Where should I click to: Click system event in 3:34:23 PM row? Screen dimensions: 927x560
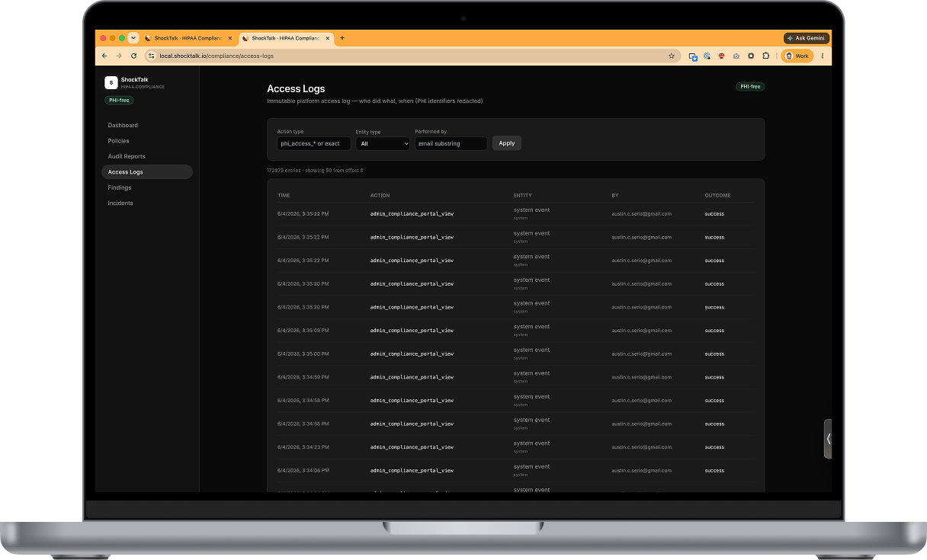coord(531,443)
